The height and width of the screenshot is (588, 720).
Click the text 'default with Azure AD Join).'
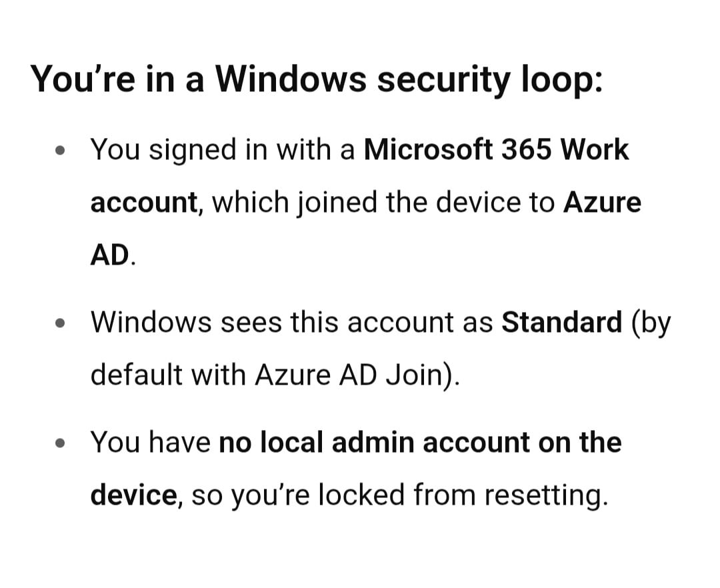coord(275,375)
